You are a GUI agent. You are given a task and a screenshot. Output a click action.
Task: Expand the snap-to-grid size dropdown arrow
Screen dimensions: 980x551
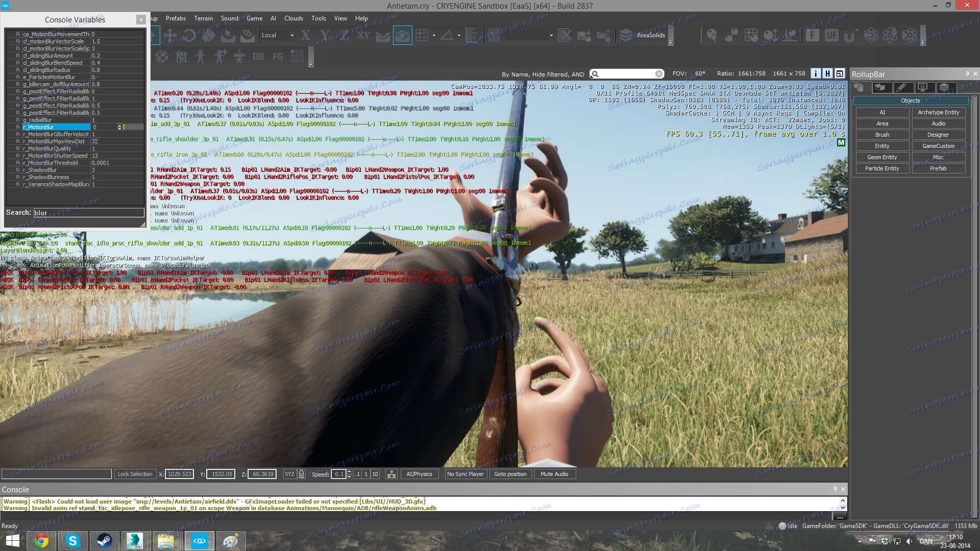[x=434, y=35]
